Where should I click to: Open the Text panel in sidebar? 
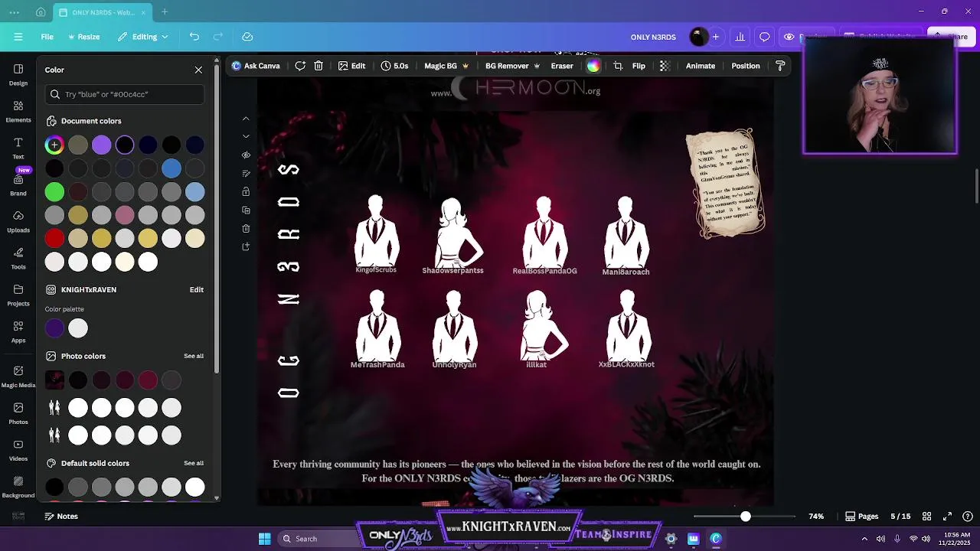click(18, 148)
